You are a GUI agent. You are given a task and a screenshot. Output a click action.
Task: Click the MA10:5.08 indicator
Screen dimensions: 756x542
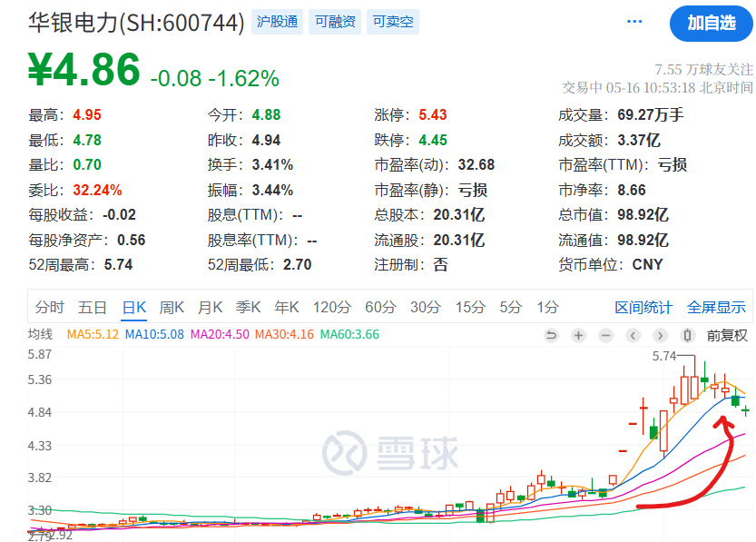click(154, 334)
